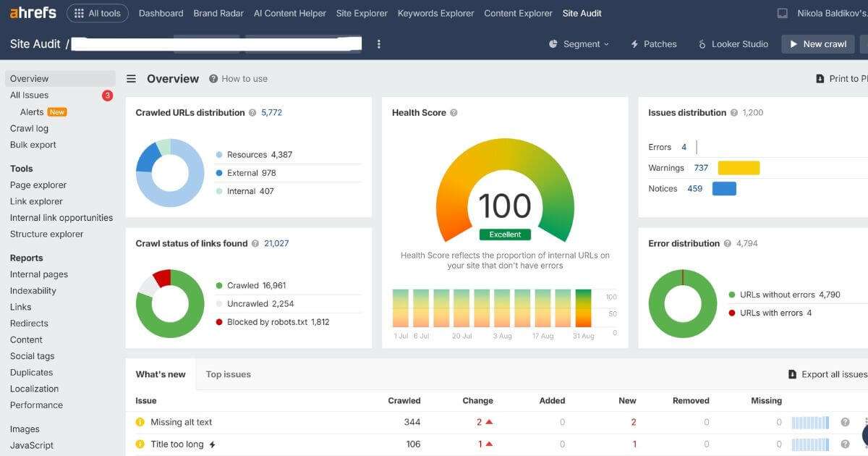Click the question icon on Missing alt text row
This screenshot has height=456, width=868.
tap(846, 421)
